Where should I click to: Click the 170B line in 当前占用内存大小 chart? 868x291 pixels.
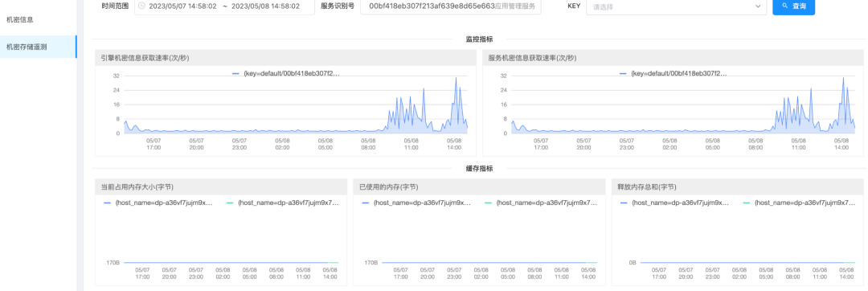231,262
